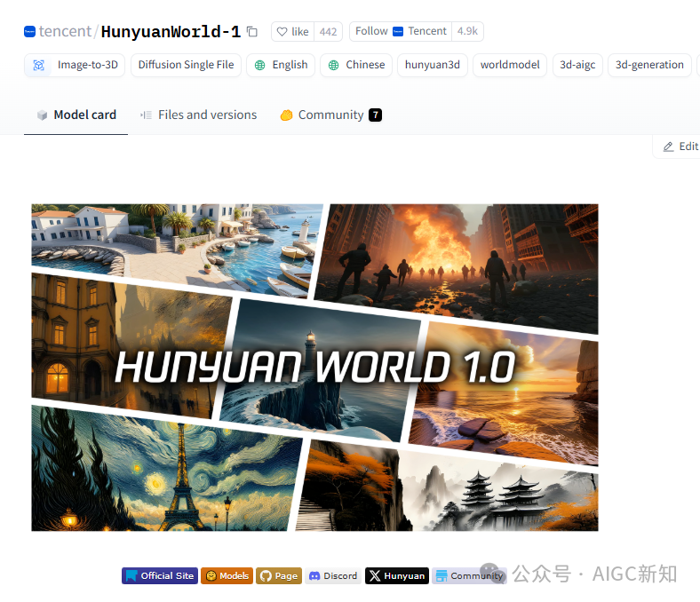Viewport: 700px width, 602px height.
Task: Click the globe icon on Chinese tag
Action: (333, 65)
